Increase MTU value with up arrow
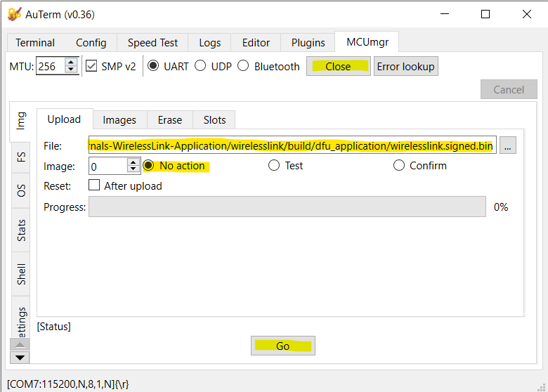The width and height of the screenshot is (548, 392). [x=71, y=62]
